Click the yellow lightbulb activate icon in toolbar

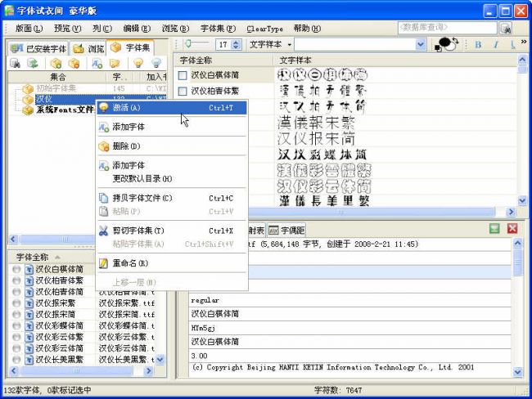(x=138, y=63)
